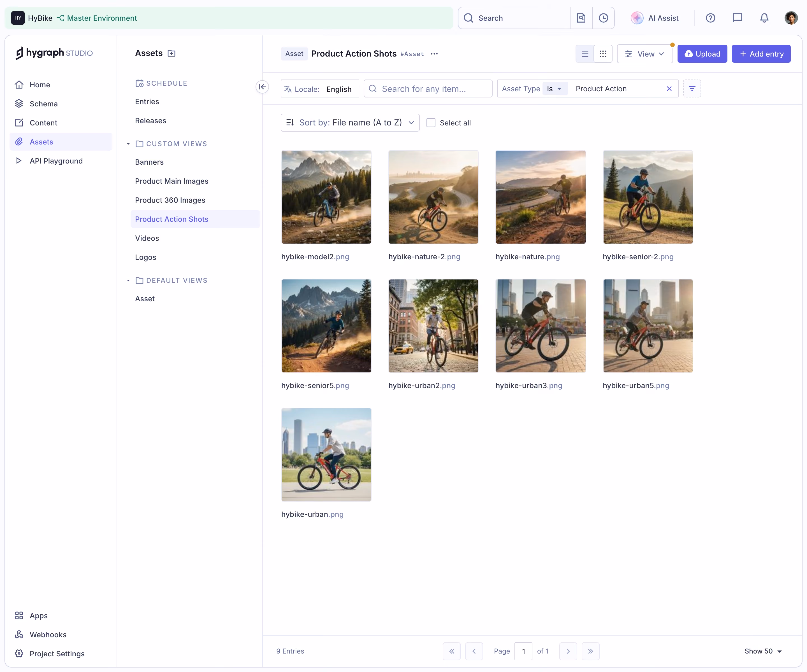Open the Product 360 Images view
Viewport: 807px width, 672px height.
coord(170,200)
